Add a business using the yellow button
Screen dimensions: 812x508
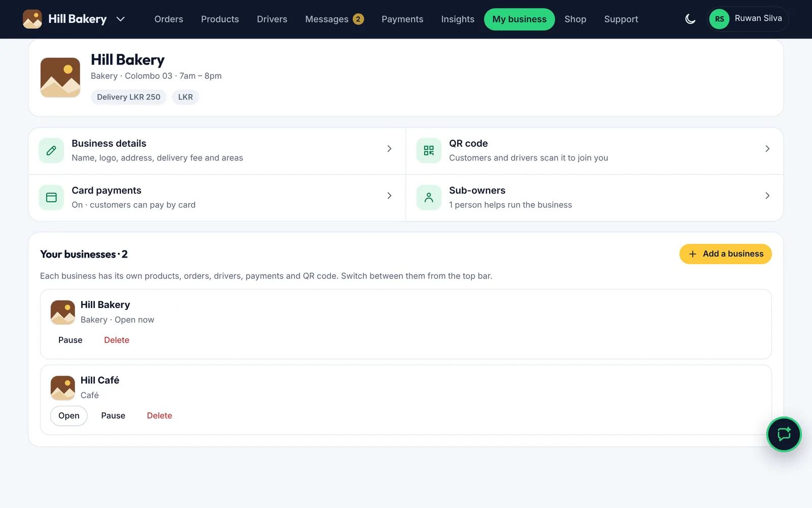725,254
